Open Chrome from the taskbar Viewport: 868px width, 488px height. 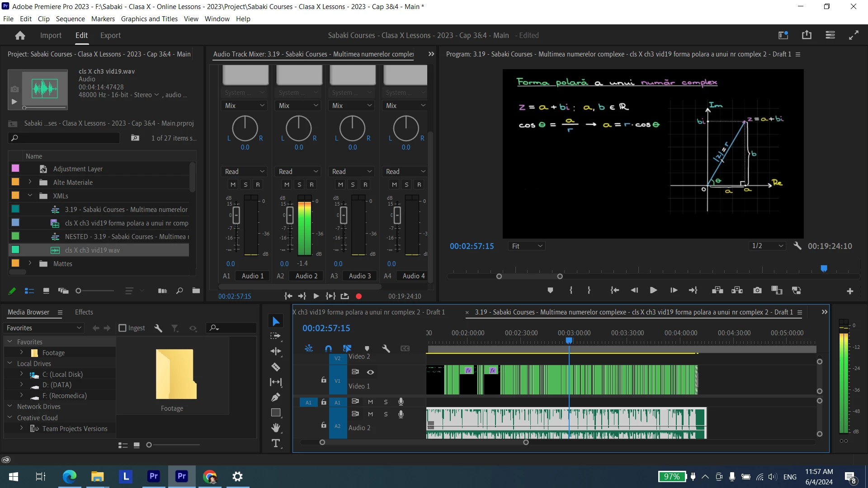tap(210, 476)
